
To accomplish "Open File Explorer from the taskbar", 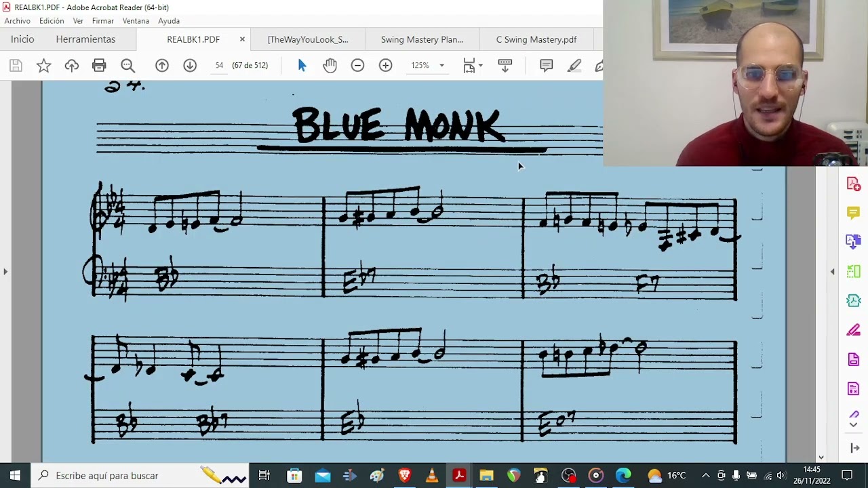I will tap(486, 475).
